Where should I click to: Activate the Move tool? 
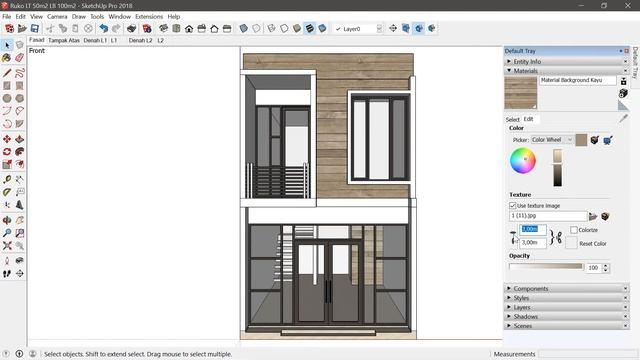click(7, 139)
